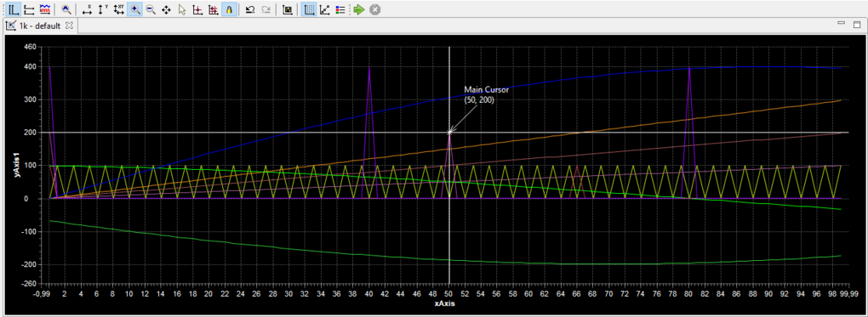This screenshot has height=317, width=868.
Task: Click the multi-cursor grid icon
Action: tap(213, 9)
